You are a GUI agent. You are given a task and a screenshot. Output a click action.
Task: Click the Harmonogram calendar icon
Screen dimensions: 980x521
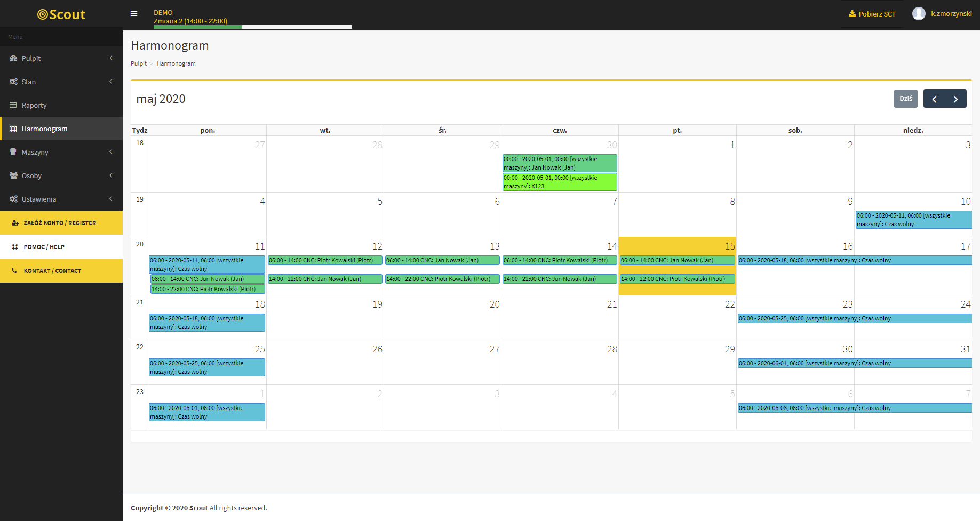13,129
